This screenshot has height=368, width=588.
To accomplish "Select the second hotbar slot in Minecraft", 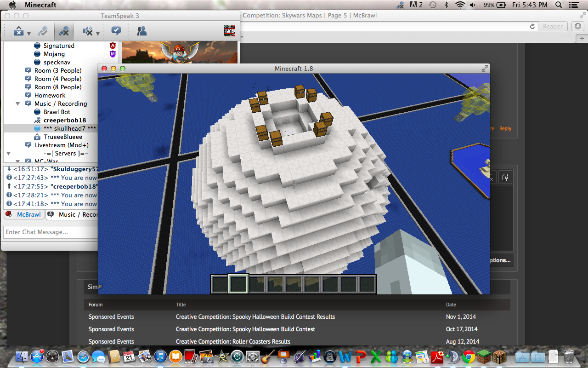I will coord(238,284).
